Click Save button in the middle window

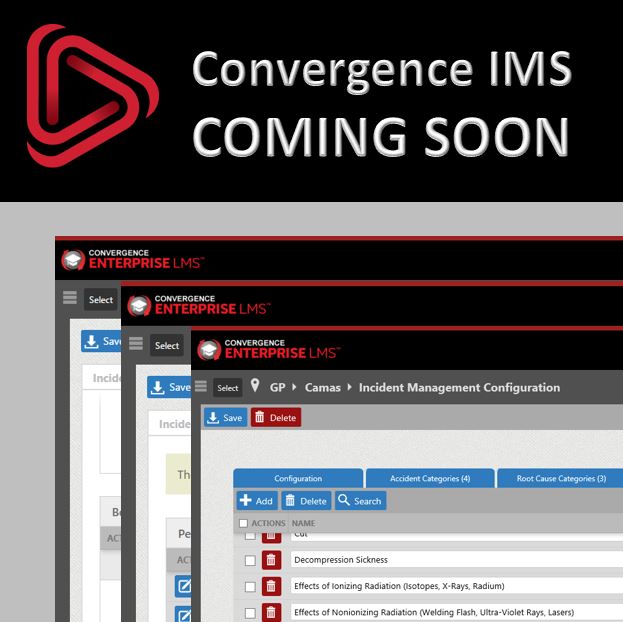(x=169, y=387)
